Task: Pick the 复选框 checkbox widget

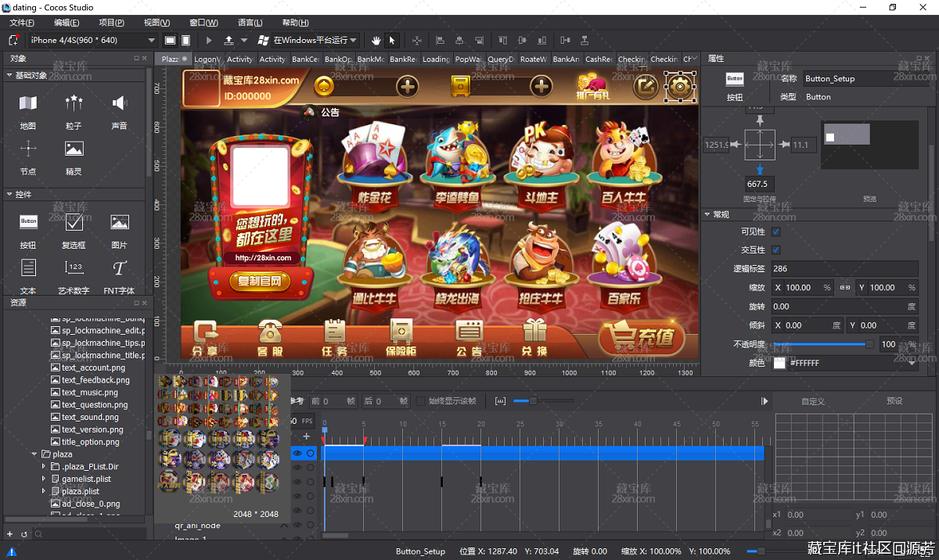Action: tap(74, 222)
